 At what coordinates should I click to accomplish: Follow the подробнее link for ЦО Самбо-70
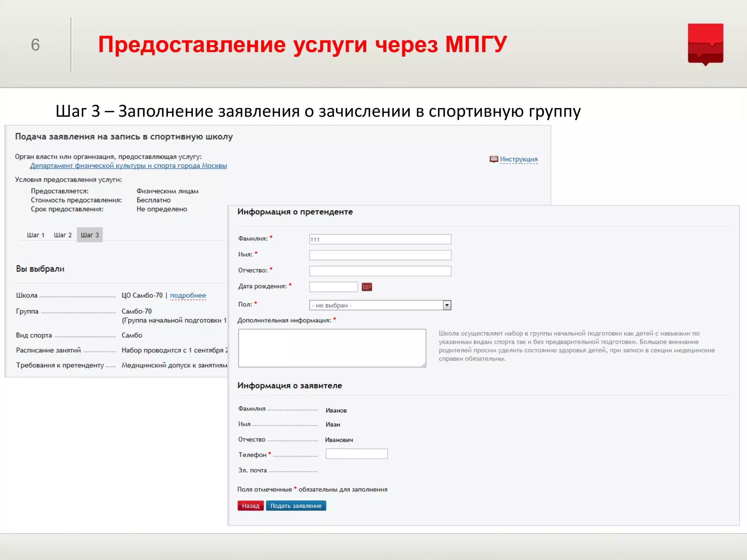pos(188,295)
